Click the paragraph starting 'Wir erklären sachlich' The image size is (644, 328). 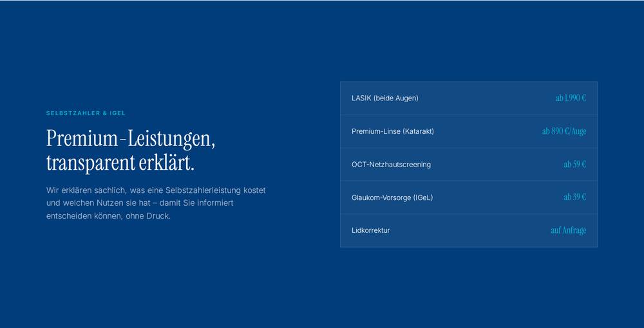click(x=156, y=203)
